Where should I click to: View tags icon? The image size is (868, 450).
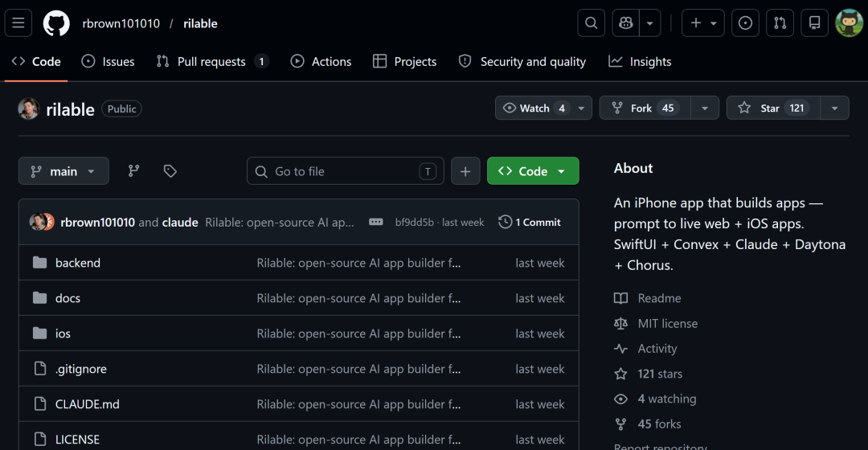170,171
